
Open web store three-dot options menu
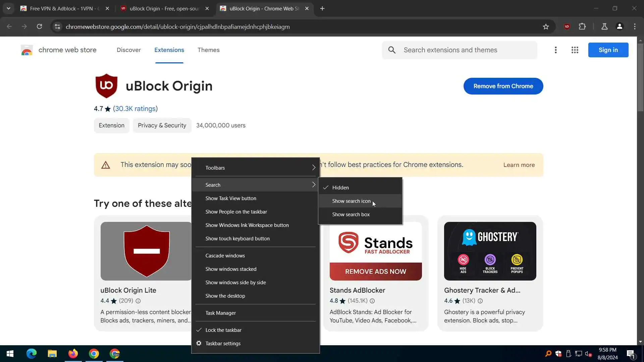click(555, 50)
